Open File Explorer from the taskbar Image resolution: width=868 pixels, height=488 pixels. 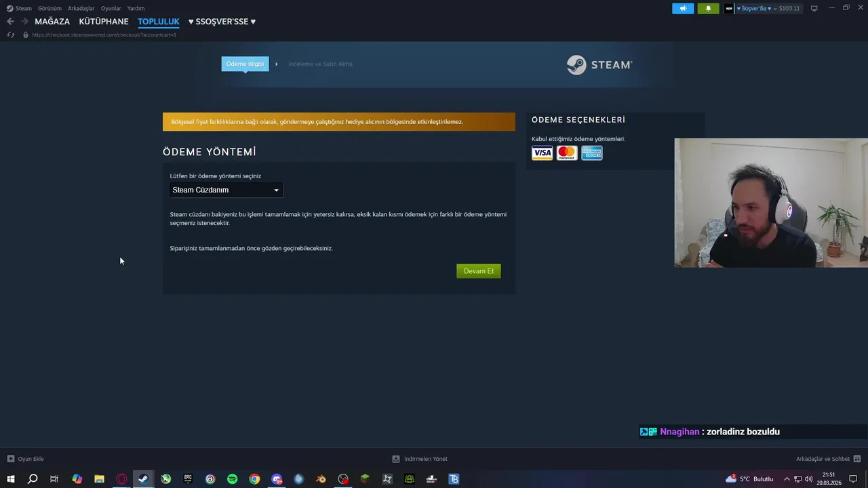99,479
